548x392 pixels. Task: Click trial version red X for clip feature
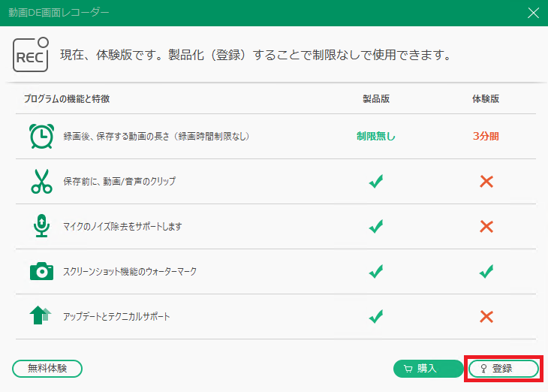[x=486, y=182]
